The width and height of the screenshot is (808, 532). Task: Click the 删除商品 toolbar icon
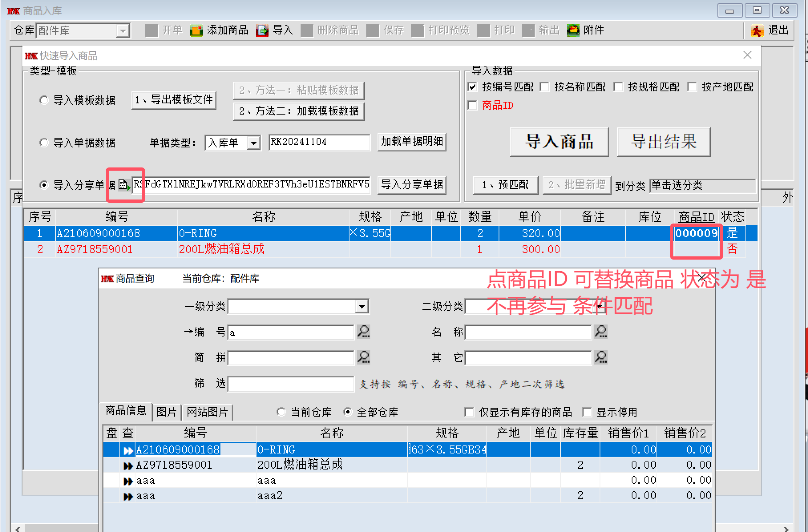tap(307, 30)
